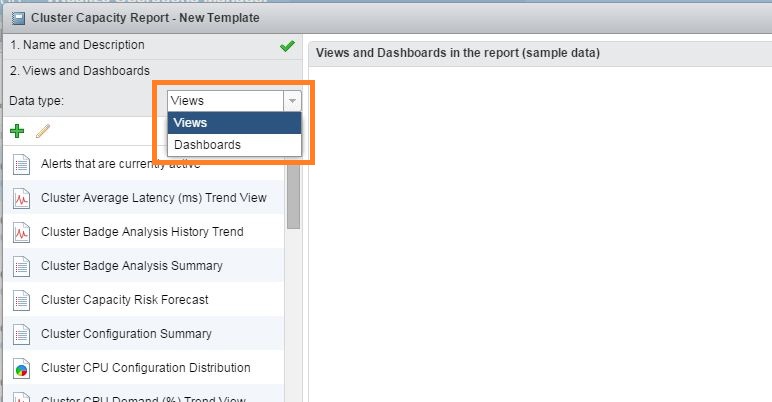Toggle the Data type dropdown arrow
The width and height of the screenshot is (772, 402).
point(292,101)
